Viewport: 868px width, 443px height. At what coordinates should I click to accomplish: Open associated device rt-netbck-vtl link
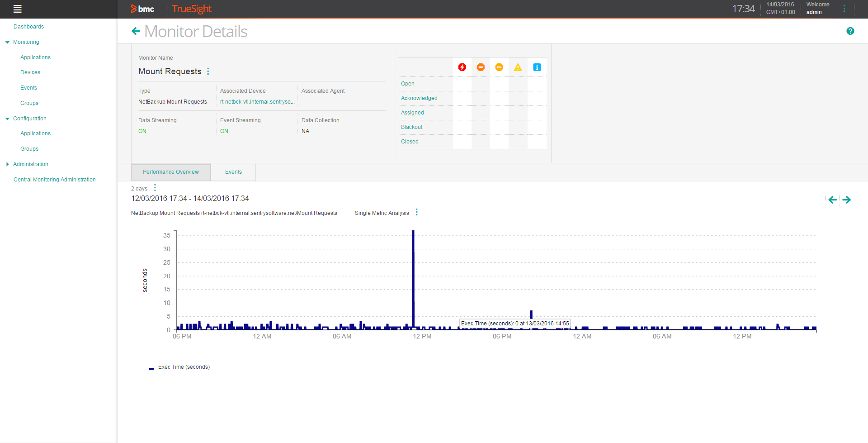pos(257,102)
